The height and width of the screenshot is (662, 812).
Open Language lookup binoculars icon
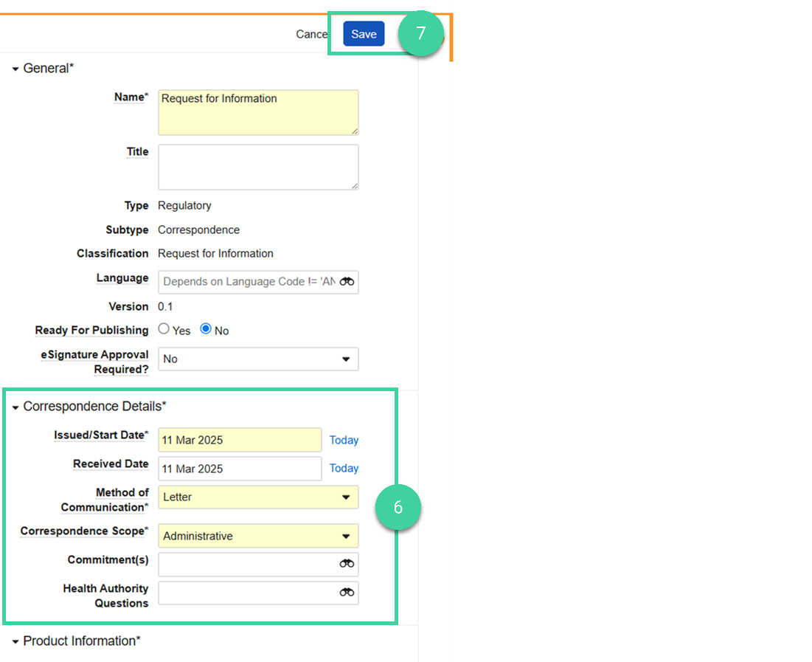click(x=347, y=281)
